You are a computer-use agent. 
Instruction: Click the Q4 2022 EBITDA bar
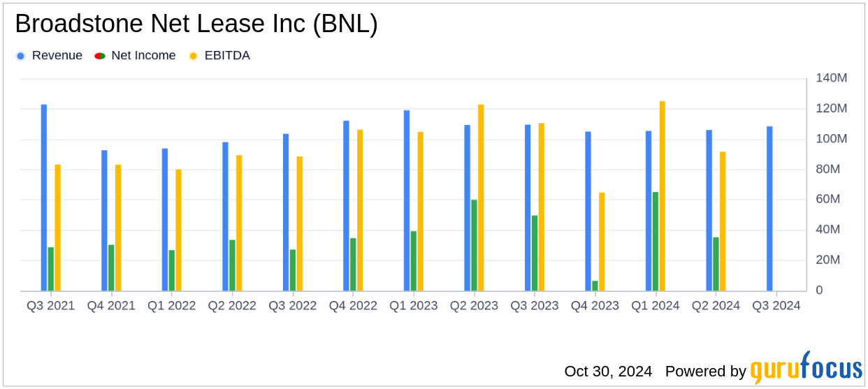(360, 210)
